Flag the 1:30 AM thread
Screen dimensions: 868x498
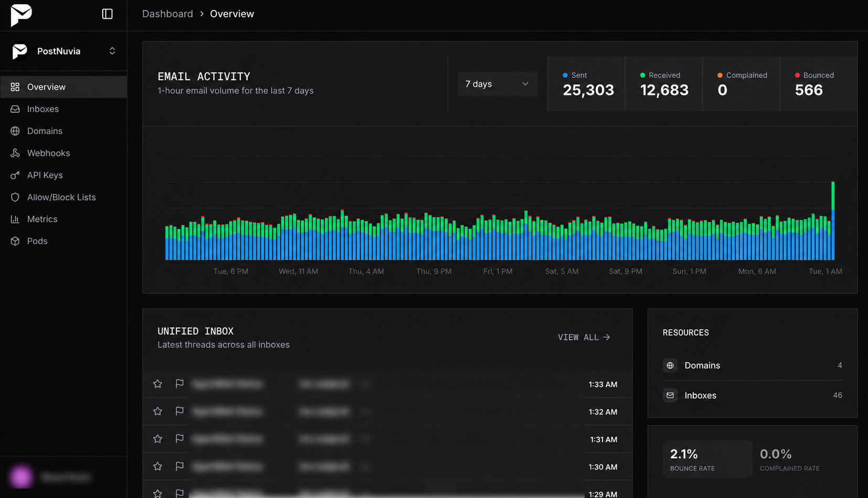179,467
